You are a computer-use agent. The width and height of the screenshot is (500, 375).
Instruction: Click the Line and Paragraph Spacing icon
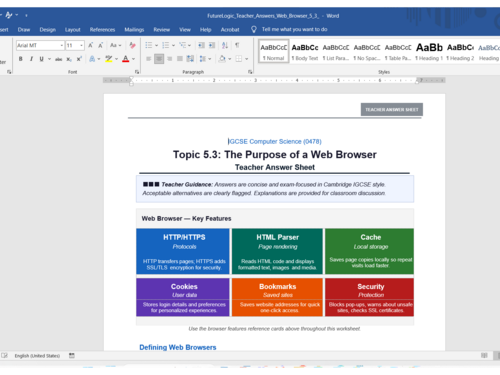click(x=202, y=59)
